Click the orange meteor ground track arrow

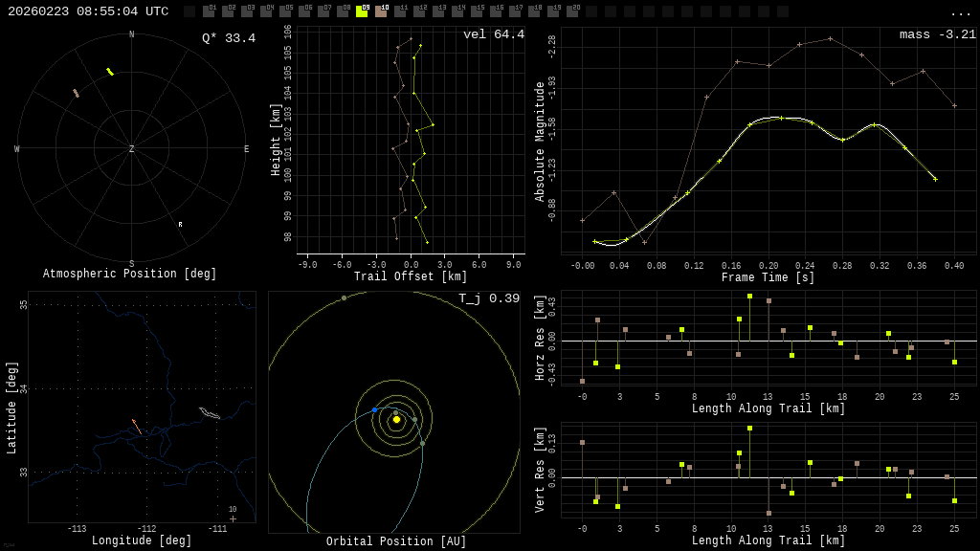136,426
